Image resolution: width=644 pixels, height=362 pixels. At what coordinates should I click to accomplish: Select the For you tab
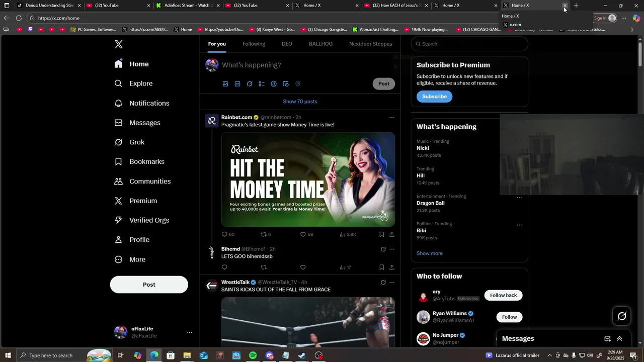(217, 44)
